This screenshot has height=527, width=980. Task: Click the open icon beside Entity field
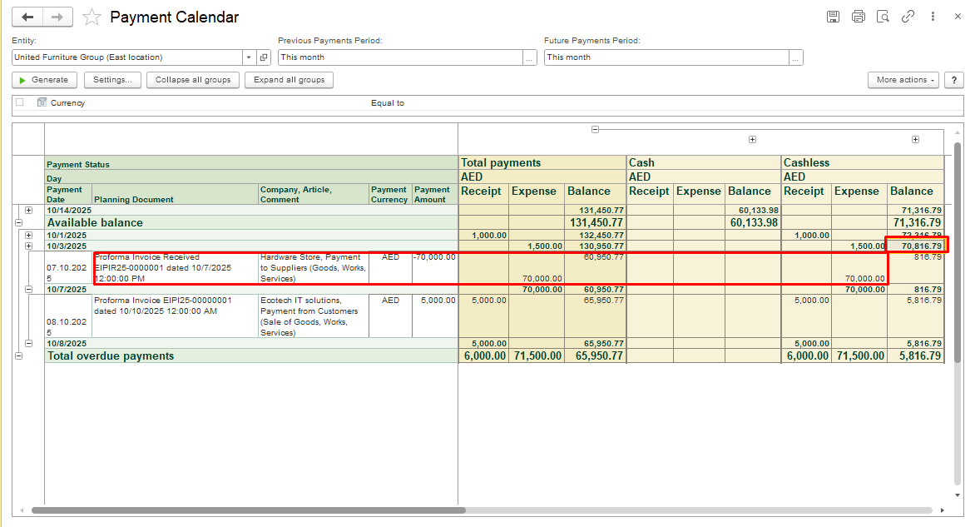[264, 57]
